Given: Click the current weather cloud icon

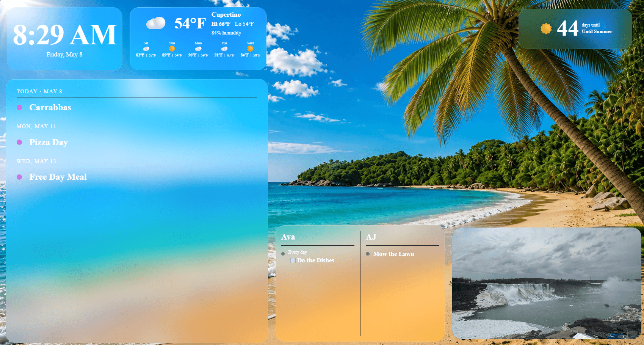Looking at the screenshot, I should point(156,23).
